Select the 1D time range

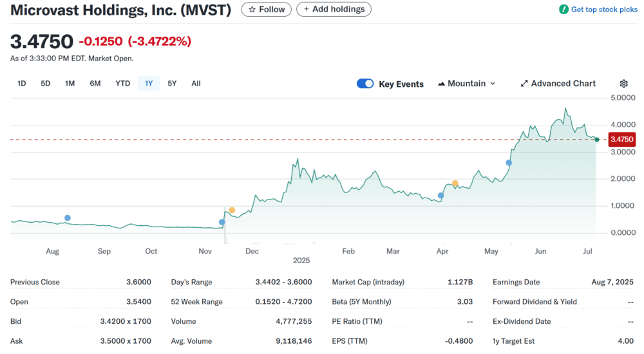21,84
